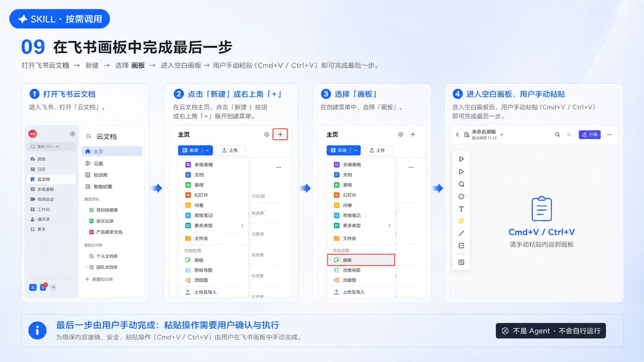Open 视频会议 in the Feishu left sidebar
Image resolution: width=644 pixels, height=362 pixels.
click(x=42, y=199)
